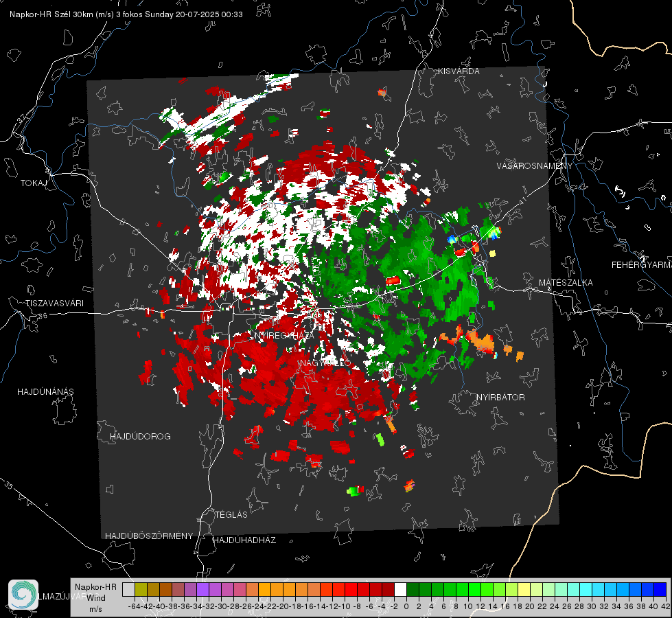
Task: Click the road number 37 marker
Action: (x=22, y=118)
